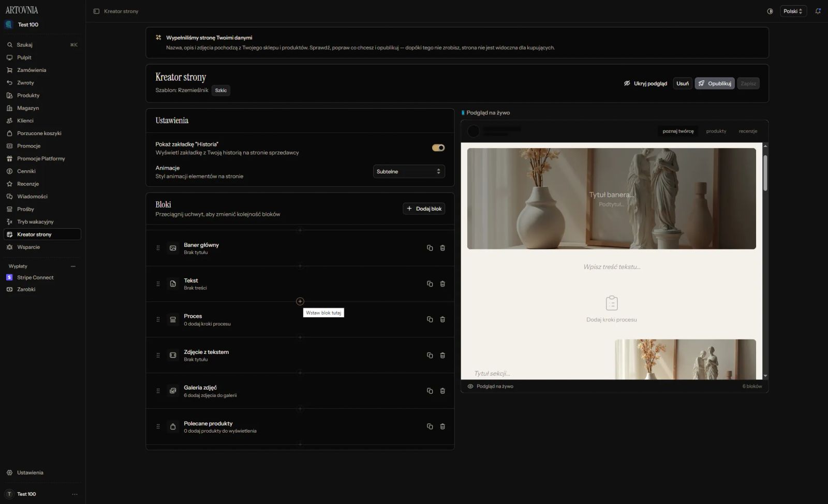Delete the Proces block
828x504 pixels.
(x=442, y=319)
